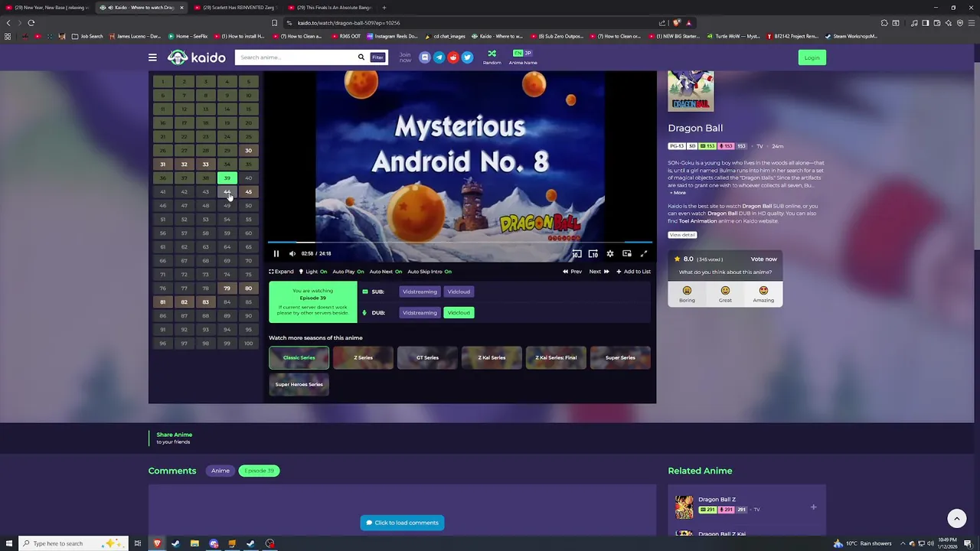Click the browser address bar URL

click(348, 23)
